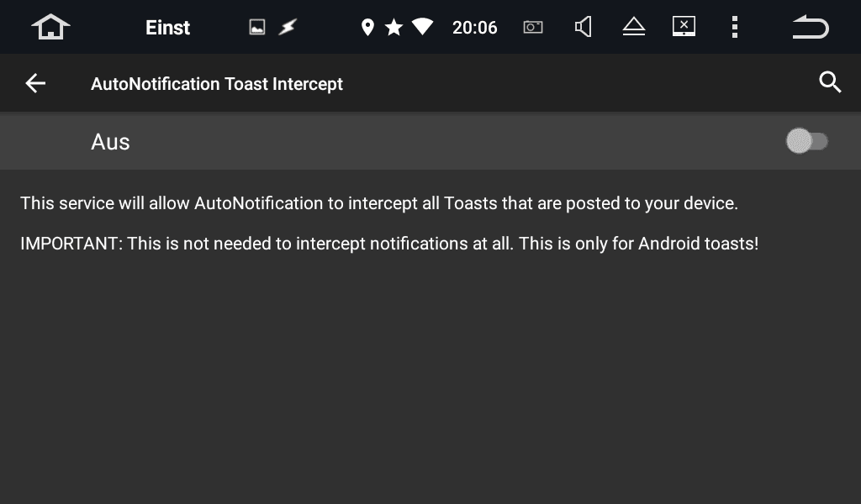861x504 pixels.
Task: Enable the Toast Intercept service switch
Action: (806, 141)
